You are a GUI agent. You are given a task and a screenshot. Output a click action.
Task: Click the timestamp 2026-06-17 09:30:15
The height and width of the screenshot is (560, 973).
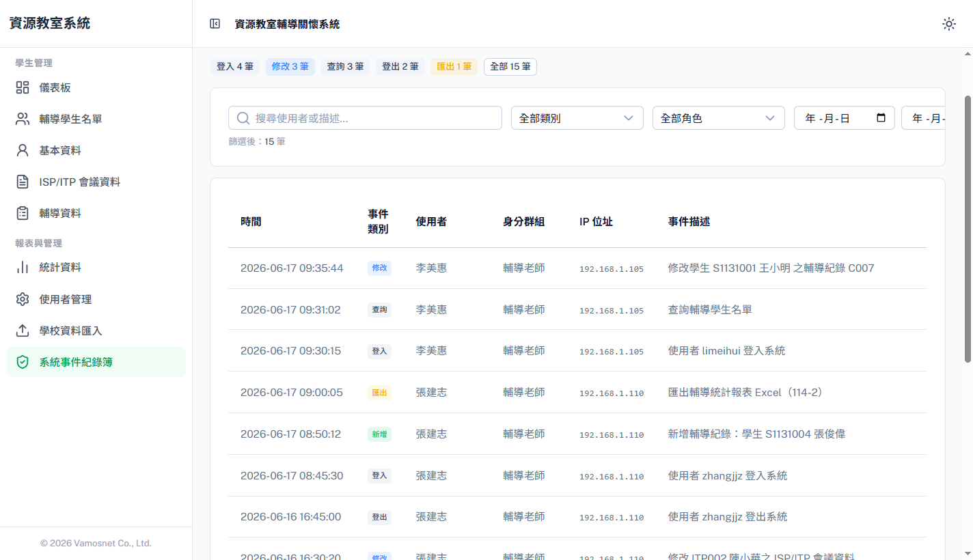[290, 350]
